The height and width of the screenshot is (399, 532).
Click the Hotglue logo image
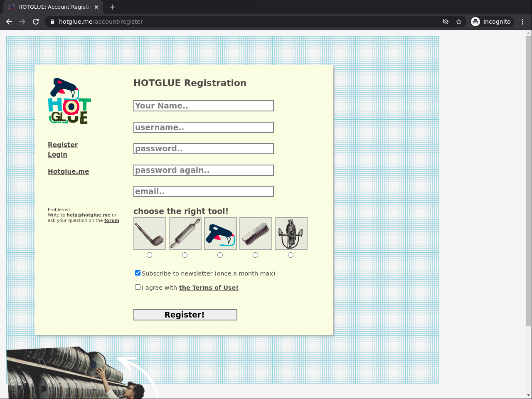(70, 101)
